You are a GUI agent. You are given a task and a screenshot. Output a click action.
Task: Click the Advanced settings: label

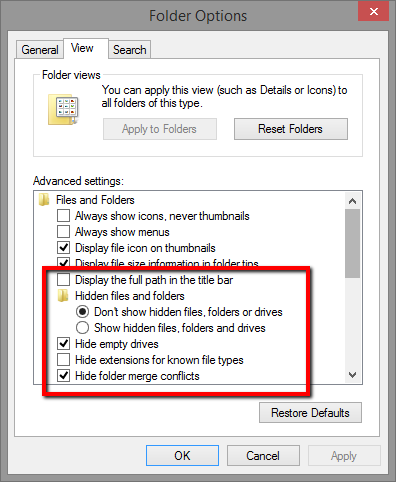tap(78, 181)
